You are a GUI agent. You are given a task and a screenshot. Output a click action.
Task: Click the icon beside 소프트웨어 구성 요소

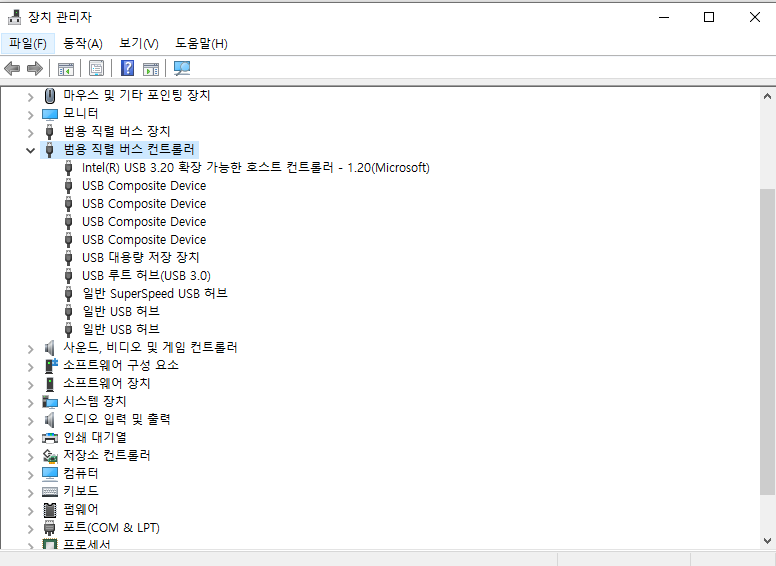click(x=50, y=366)
